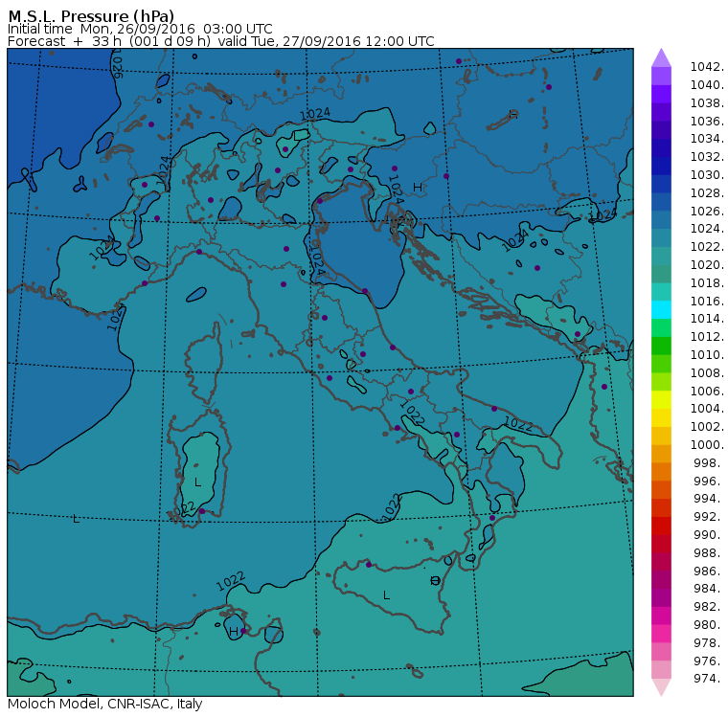This screenshot has height=717, width=728.
Task: Click the 1042. legend label
Action: (x=707, y=67)
